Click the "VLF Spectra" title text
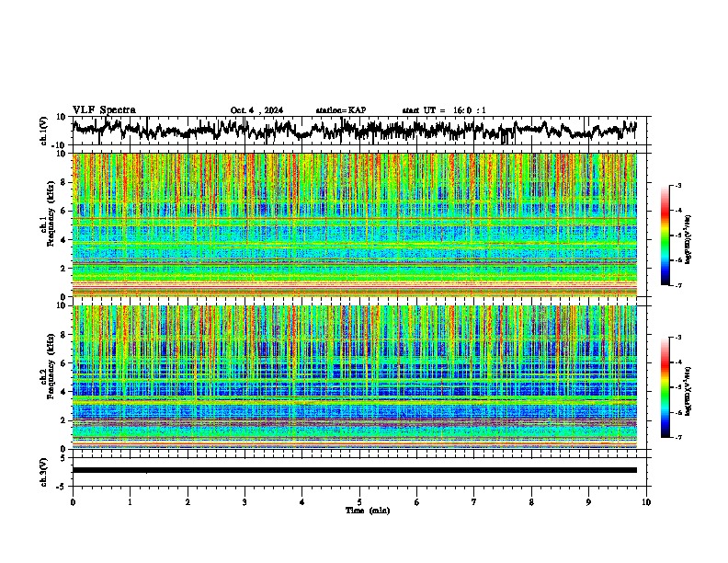 (x=104, y=110)
